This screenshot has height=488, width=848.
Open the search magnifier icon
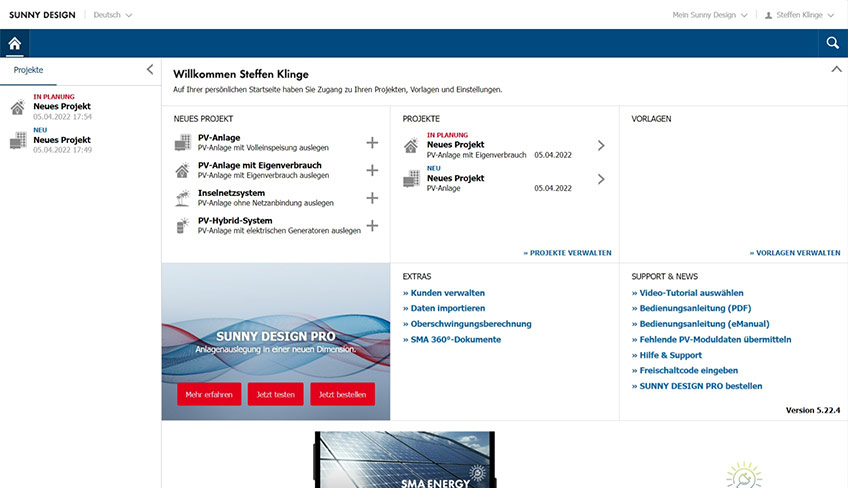832,43
